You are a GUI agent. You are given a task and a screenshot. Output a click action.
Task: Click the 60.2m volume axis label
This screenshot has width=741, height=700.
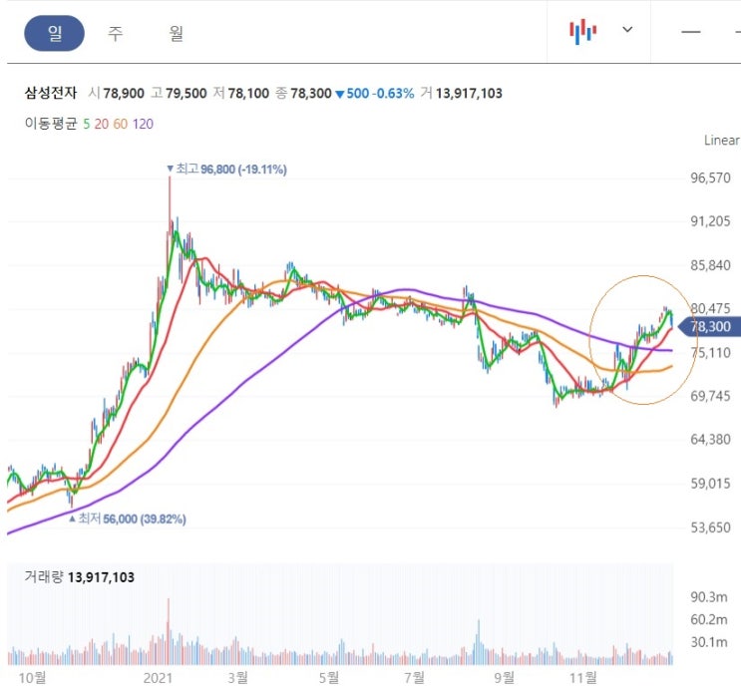[709, 619]
